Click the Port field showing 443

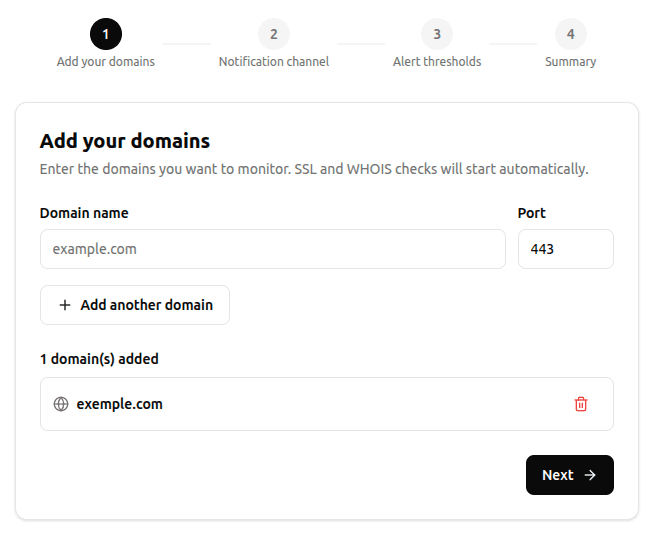(565, 249)
